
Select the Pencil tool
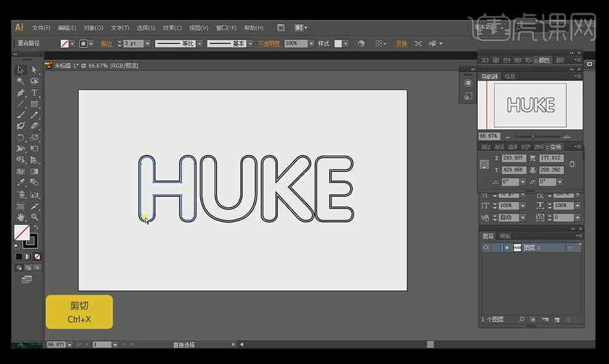(x=34, y=115)
